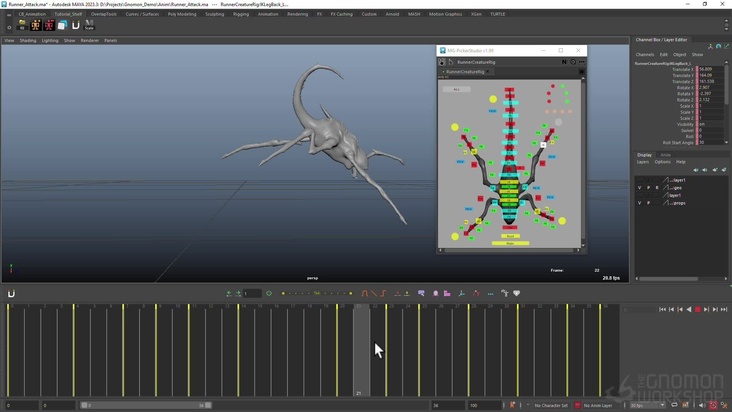Click the yellow Main control in picker
Viewport: 732px width, 412px height.
(510, 243)
